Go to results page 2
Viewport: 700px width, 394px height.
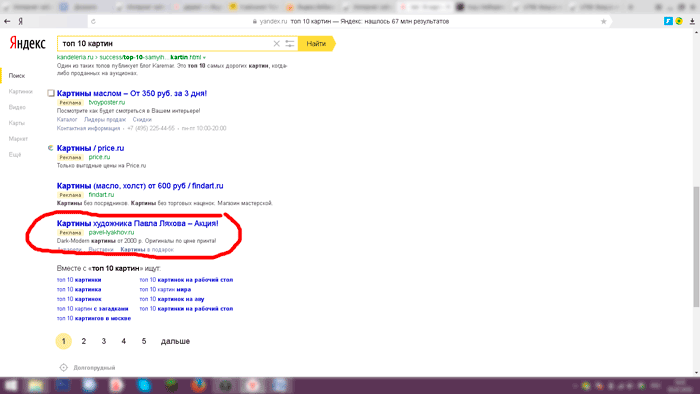pos(83,341)
